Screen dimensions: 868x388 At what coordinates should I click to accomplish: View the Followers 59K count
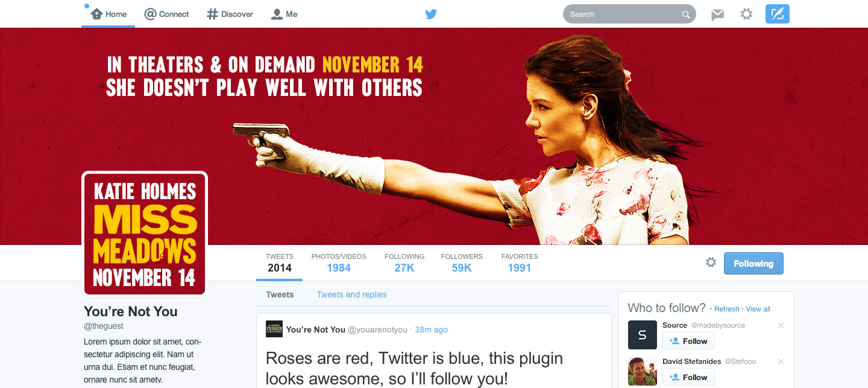(462, 263)
